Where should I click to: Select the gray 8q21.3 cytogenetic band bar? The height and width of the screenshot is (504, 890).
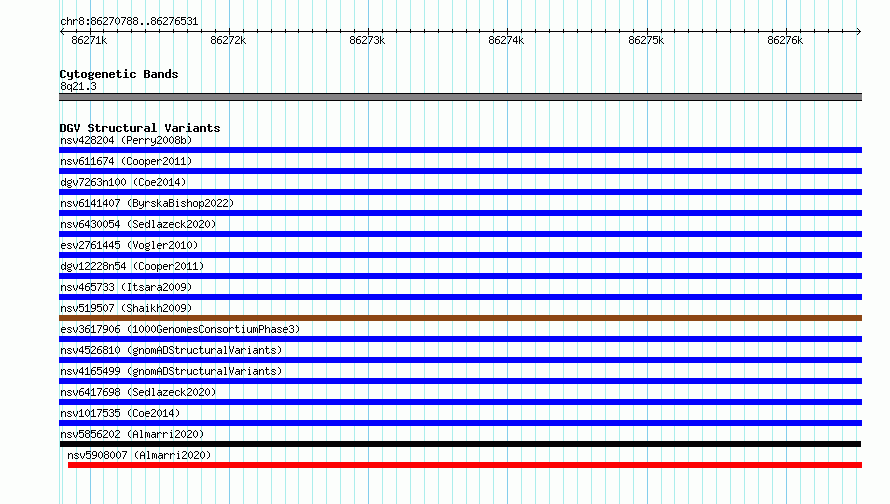(460, 97)
